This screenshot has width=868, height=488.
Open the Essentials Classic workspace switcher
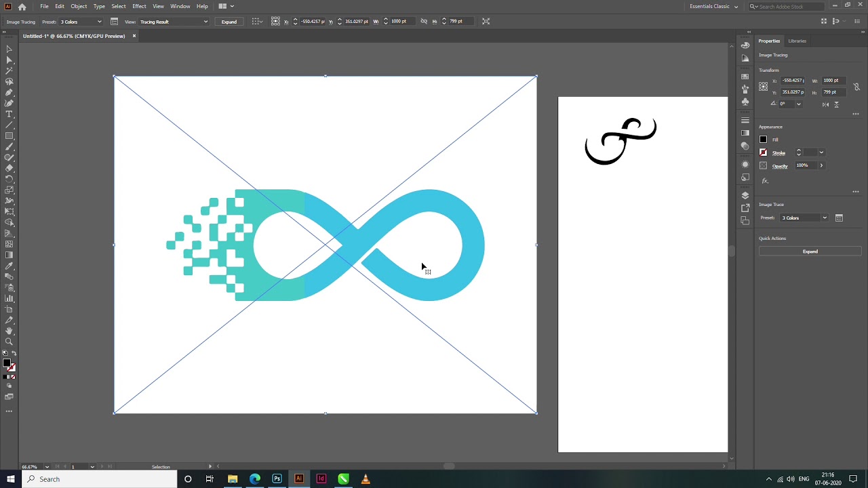[713, 7]
